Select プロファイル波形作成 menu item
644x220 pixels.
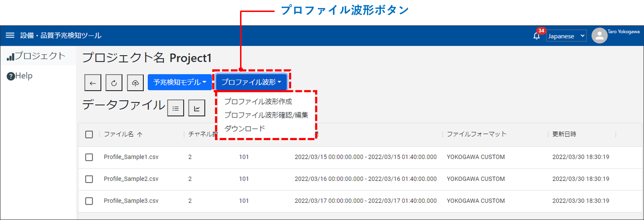pos(258,101)
